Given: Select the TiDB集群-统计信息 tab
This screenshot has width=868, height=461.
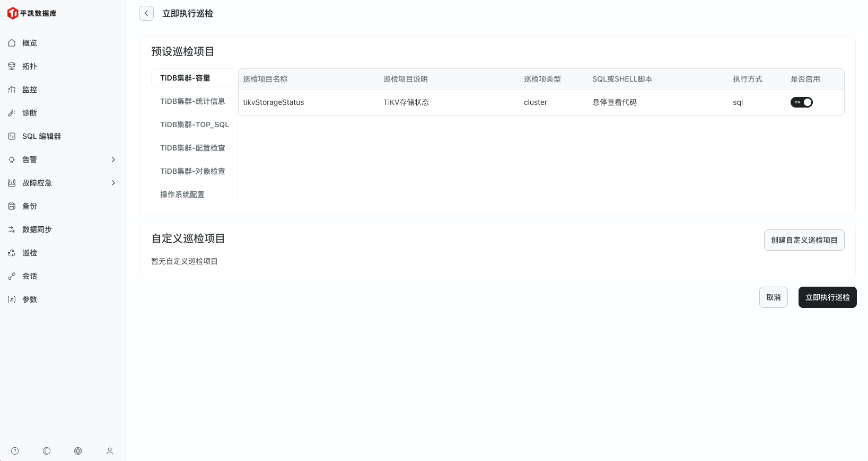Looking at the screenshot, I should coord(192,101).
